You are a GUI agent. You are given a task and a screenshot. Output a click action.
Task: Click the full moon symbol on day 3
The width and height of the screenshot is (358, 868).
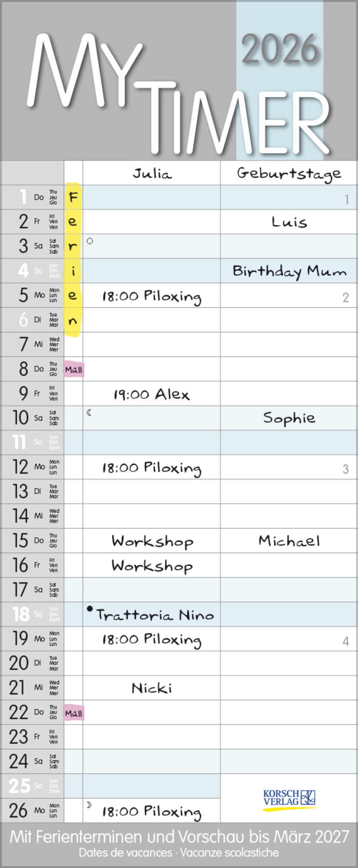[x=90, y=241]
